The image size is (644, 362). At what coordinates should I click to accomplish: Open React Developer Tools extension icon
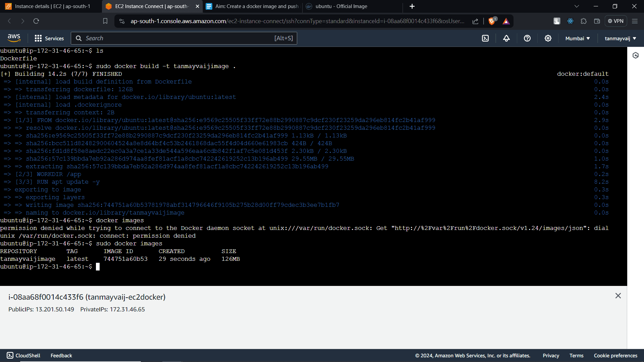[570, 21]
